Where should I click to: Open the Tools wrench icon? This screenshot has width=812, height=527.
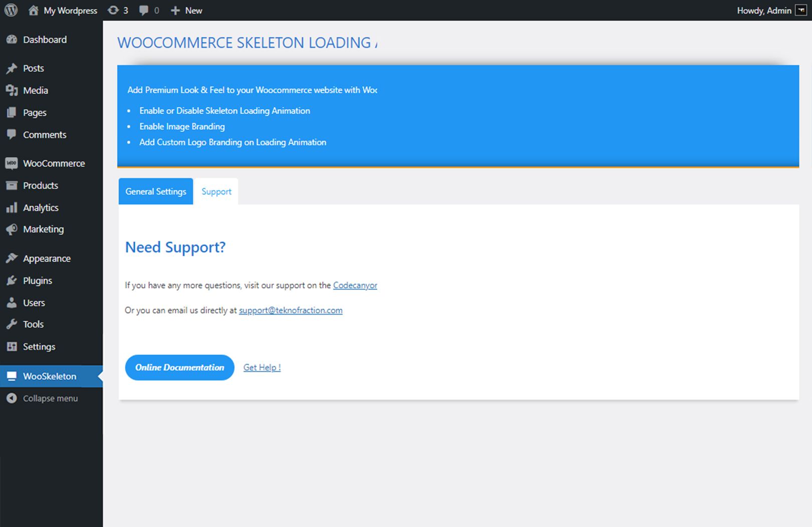coord(12,324)
